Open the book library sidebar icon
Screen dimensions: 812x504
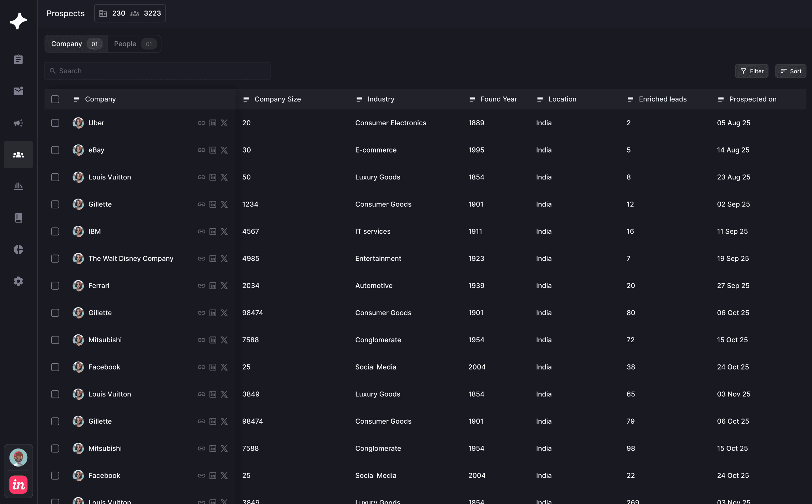[x=18, y=218]
